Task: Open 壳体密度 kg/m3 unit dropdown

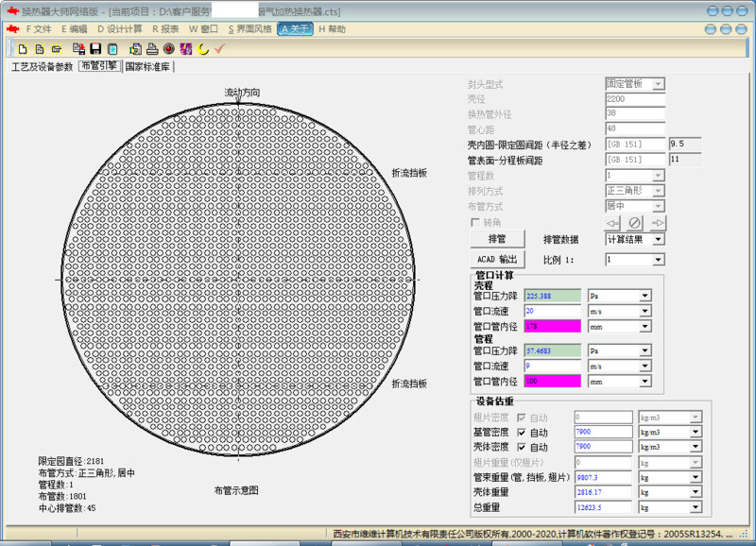Action: click(x=696, y=447)
